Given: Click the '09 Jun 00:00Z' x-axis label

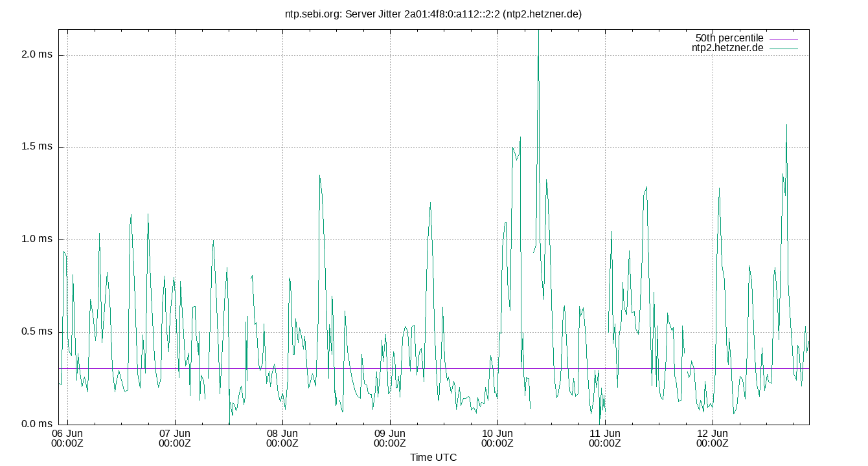Looking at the screenshot, I should [390, 438].
